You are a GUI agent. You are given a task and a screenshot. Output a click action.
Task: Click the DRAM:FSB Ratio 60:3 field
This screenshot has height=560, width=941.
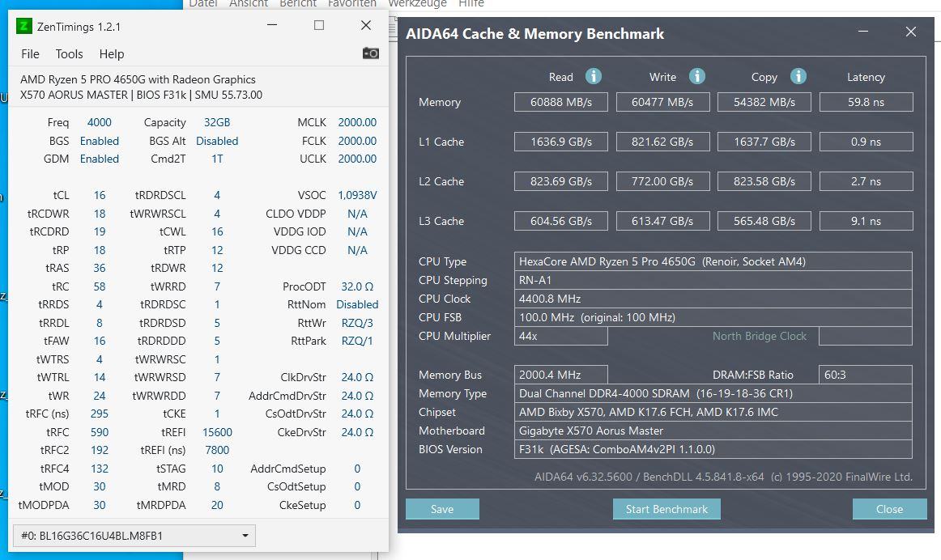click(x=866, y=375)
